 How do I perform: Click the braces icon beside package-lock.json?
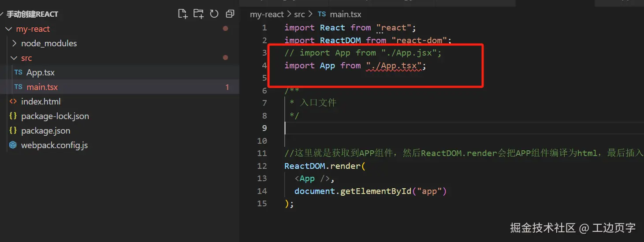click(13, 116)
